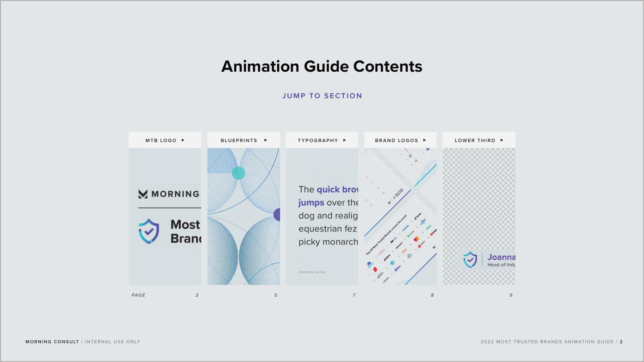644x362 pixels.
Task: Click the arrow icon beside BLUEPRINTS
Action: 266,140
